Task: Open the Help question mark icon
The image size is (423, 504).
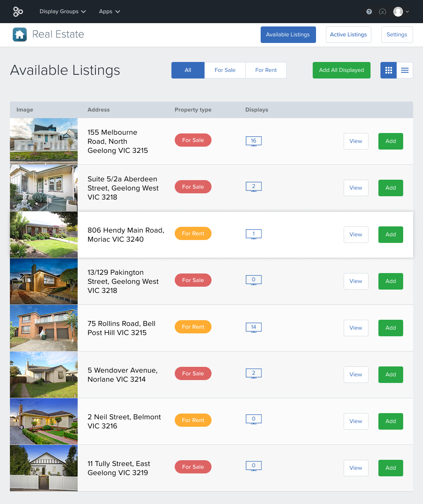Action: (368, 12)
